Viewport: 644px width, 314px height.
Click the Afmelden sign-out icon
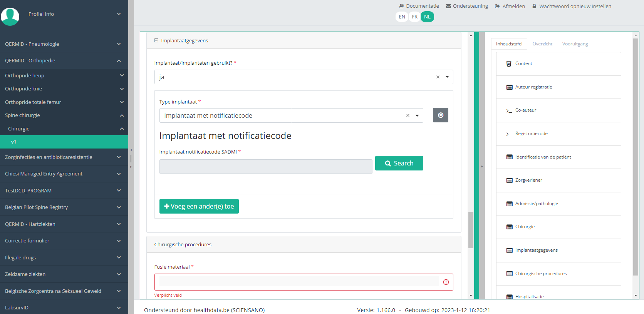[497, 6]
